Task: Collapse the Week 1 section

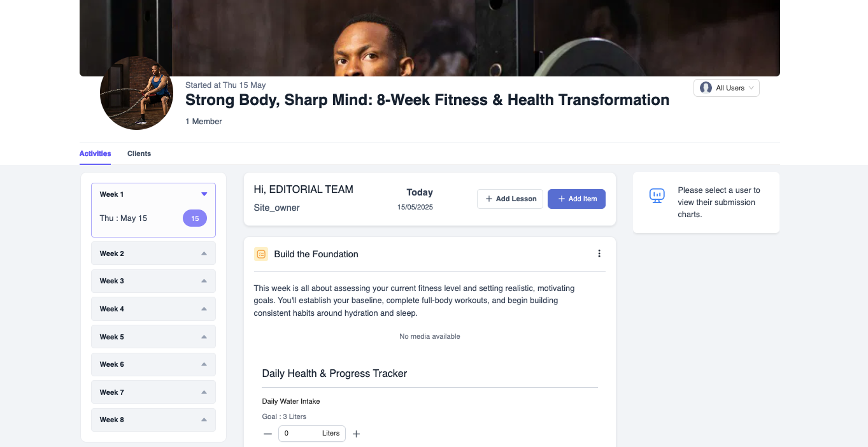Action: [204, 194]
